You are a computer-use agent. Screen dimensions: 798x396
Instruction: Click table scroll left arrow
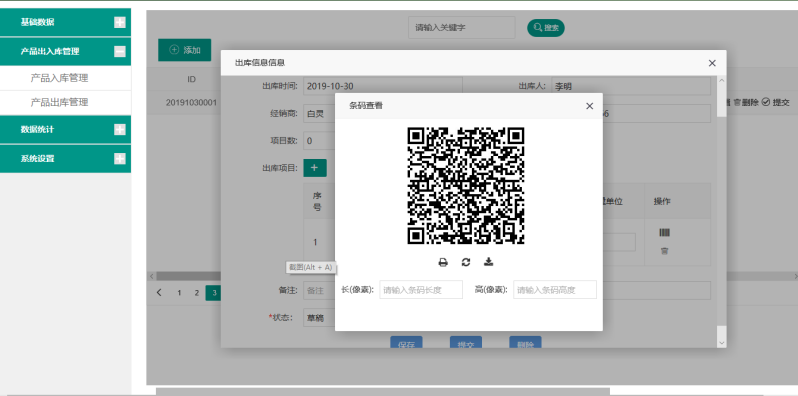click(x=151, y=276)
